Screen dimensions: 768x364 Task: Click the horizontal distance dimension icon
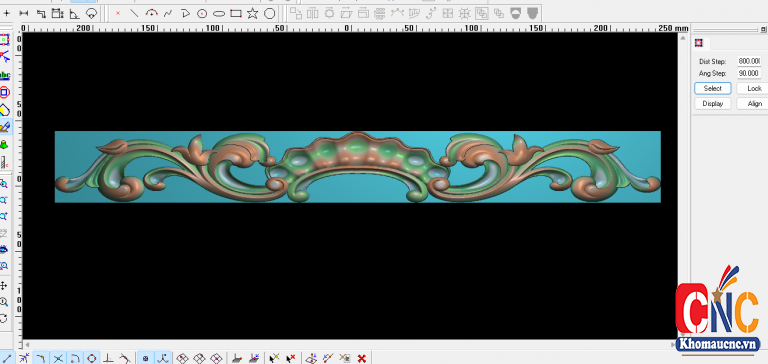click(x=24, y=14)
